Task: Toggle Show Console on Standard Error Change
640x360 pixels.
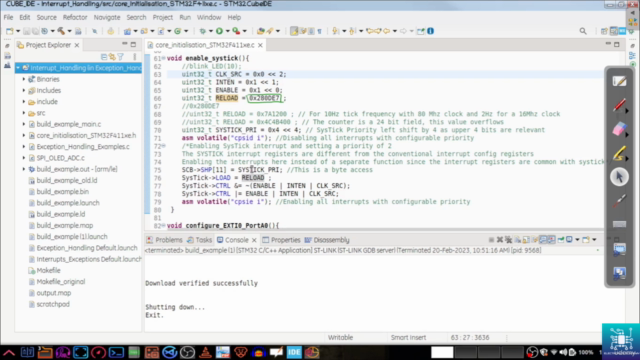Action: pyautogui.click(x=552, y=240)
